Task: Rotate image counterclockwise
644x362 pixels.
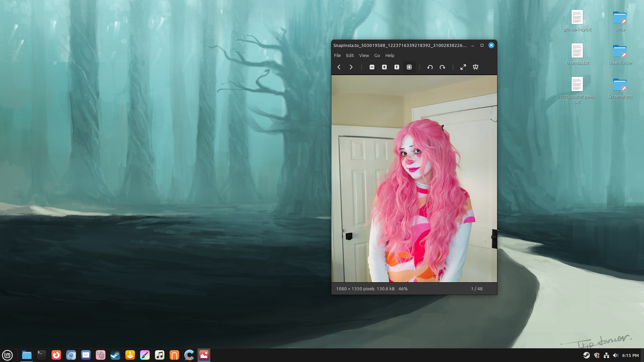Action: 430,67
